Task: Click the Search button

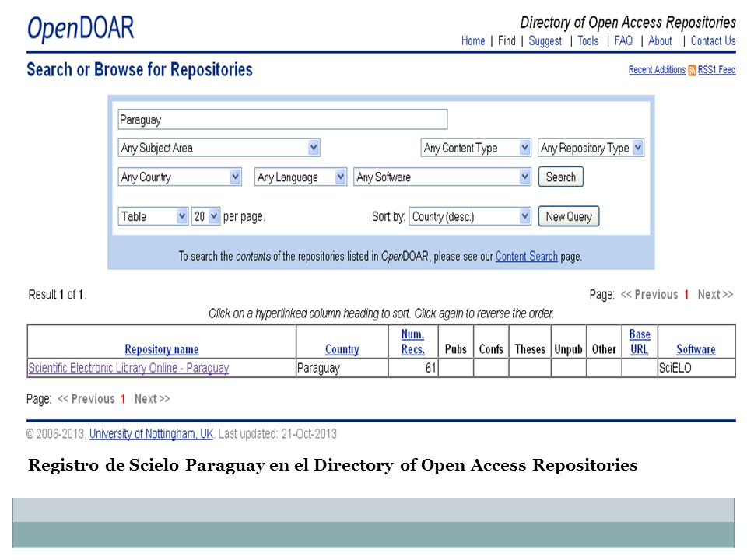Action: [x=561, y=177]
